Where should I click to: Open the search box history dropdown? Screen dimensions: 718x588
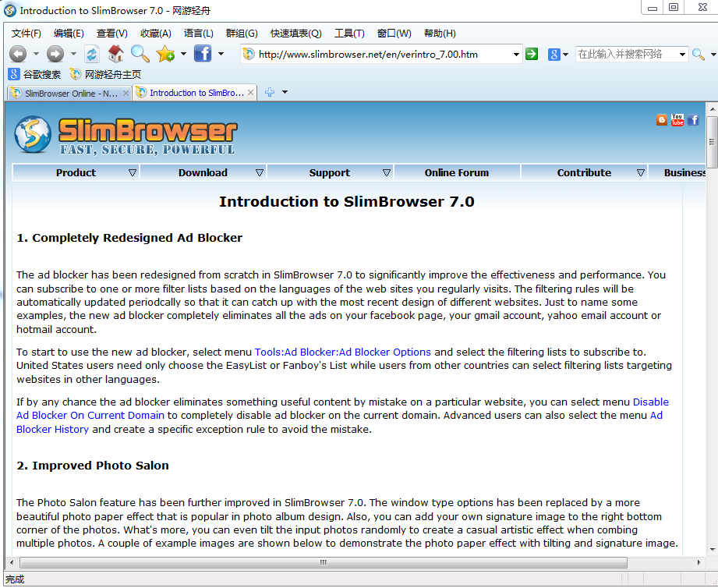coord(682,55)
